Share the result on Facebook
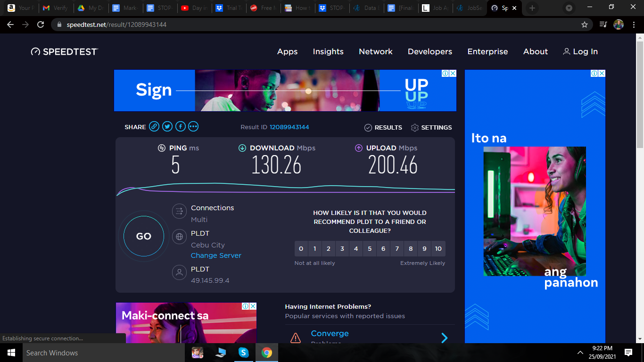644x362 pixels. [x=181, y=126]
